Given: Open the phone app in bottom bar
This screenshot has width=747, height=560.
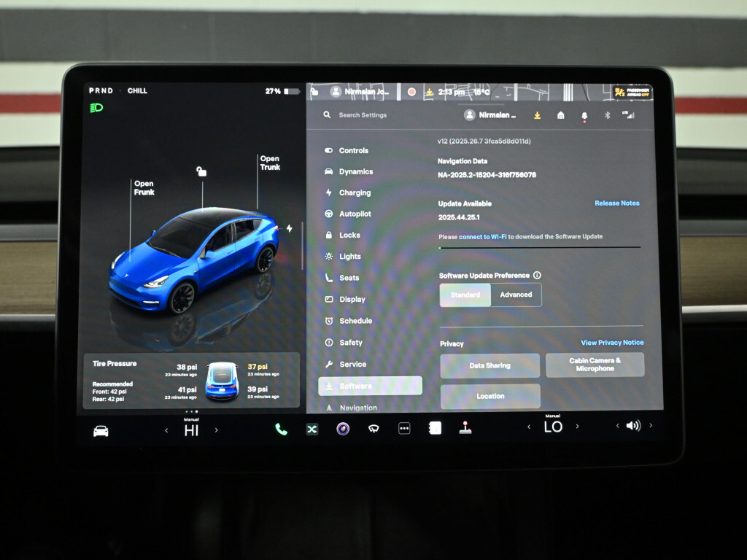Looking at the screenshot, I should tap(281, 429).
